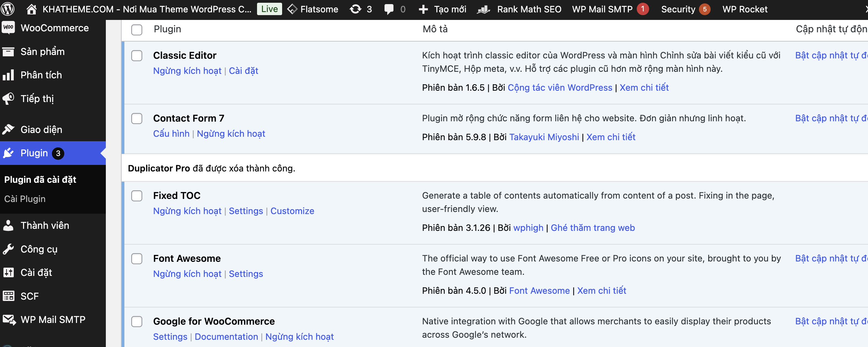Deactivate the Fixed TOC plugin
Viewport: 868px width, 347px height.
187,211
